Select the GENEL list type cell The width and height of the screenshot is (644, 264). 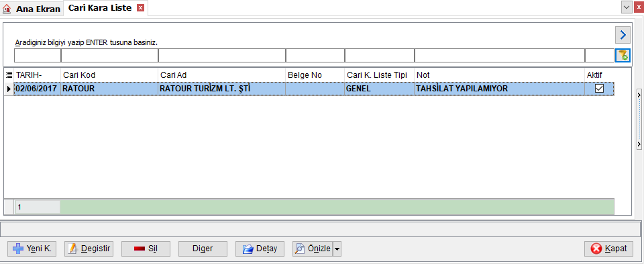pyautogui.click(x=380, y=89)
